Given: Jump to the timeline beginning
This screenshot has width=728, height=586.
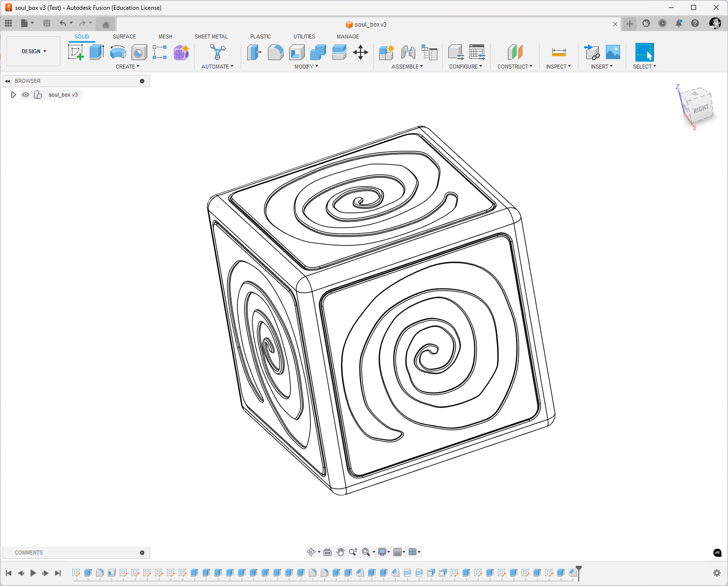Looking at the screenshot, I should (8, 573).
